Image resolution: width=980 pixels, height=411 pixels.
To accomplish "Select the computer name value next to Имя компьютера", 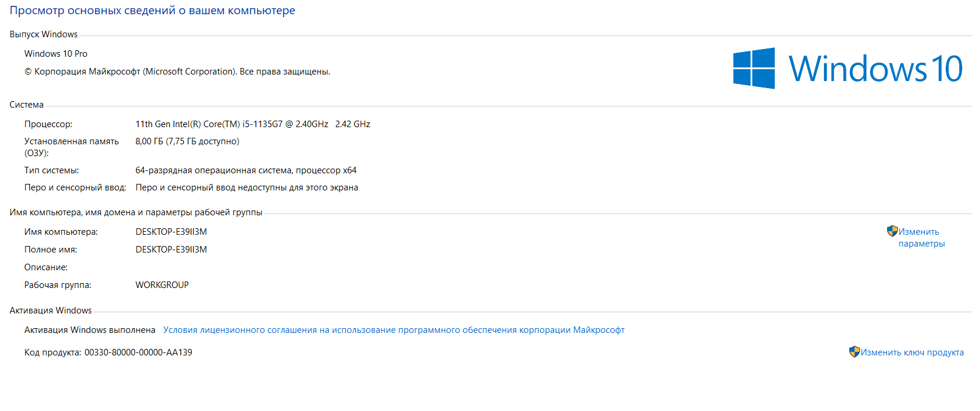I will coord(171,232).
